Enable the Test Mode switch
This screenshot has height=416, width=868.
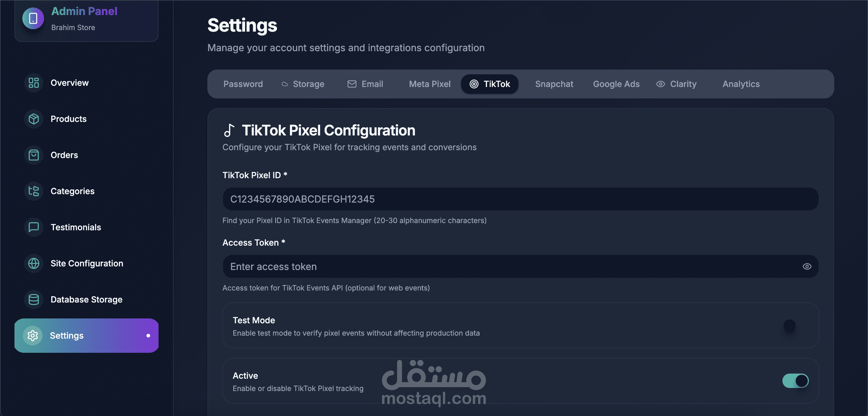795,325
